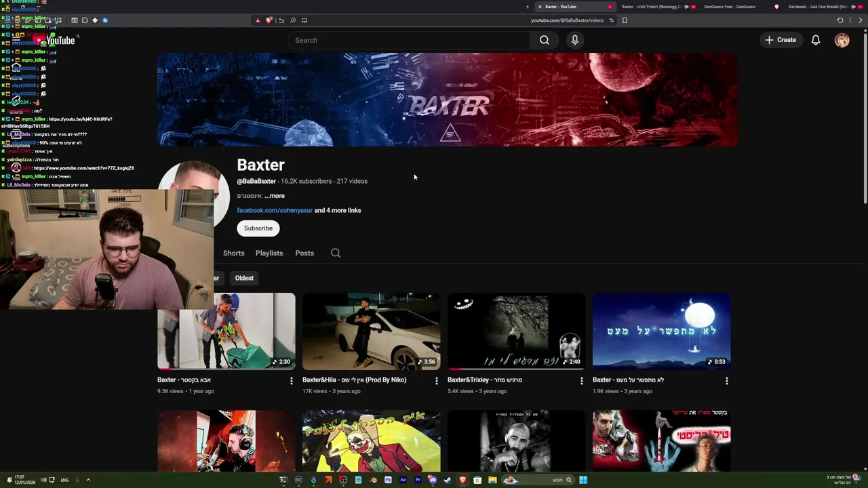Close the 'Baxter - YouTube' tab

[x=540, y=7]
